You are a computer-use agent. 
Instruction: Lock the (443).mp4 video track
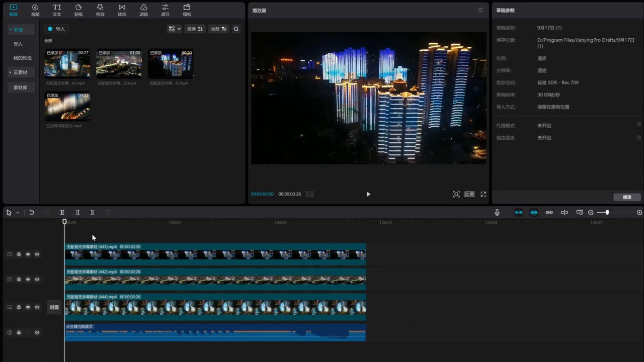(x=19, y=254)
